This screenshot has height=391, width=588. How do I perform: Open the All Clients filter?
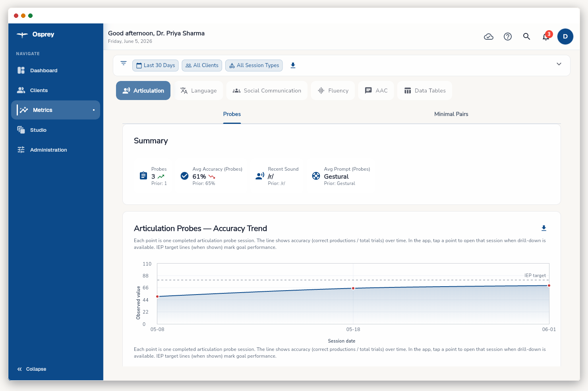coord(202,65)
